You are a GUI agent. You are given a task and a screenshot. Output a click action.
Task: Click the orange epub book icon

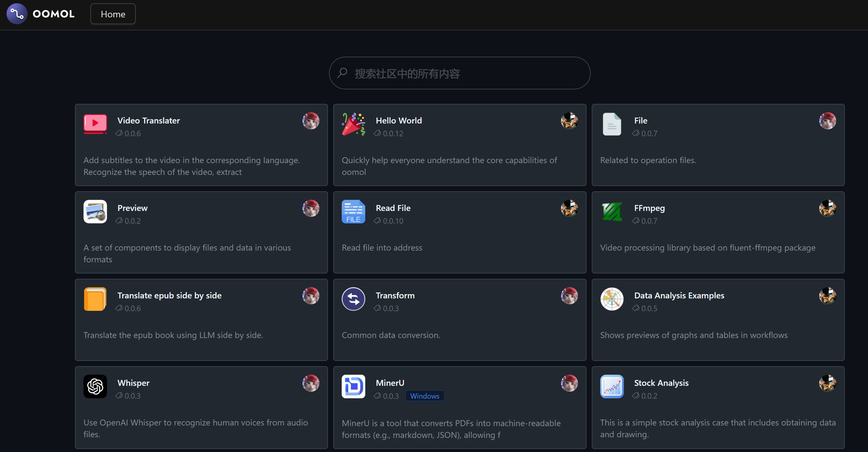pos(95,299)
